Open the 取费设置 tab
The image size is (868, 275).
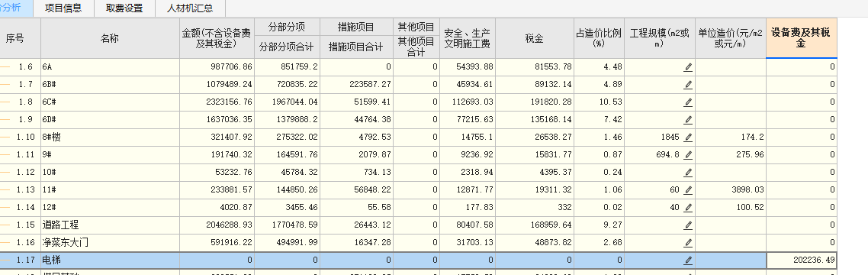click(x=124, y=8)
